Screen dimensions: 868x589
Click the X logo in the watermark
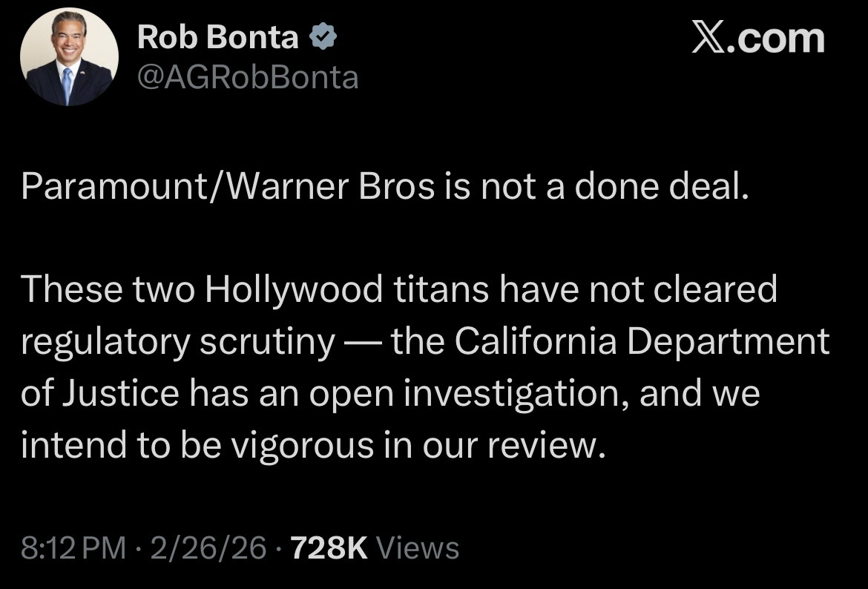click(708, 39)
